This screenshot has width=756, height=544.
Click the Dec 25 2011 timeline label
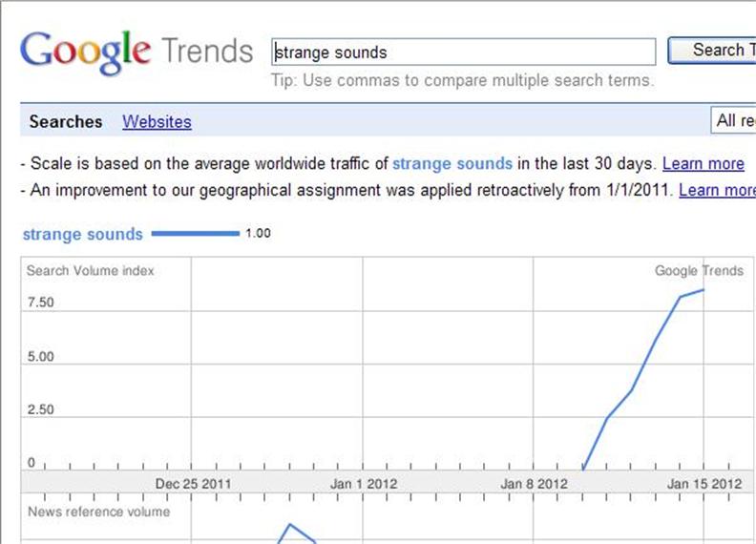pos(193,484)
